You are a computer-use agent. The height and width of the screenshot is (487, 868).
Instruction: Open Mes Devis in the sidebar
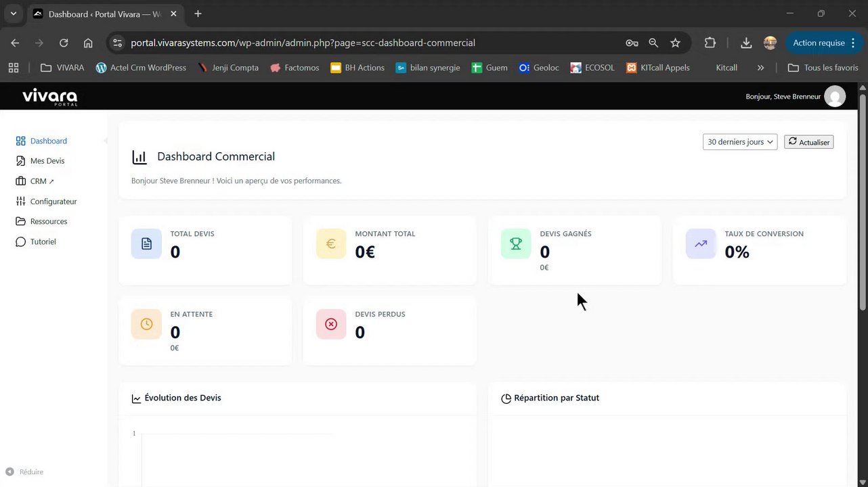(x=47, y=161)
